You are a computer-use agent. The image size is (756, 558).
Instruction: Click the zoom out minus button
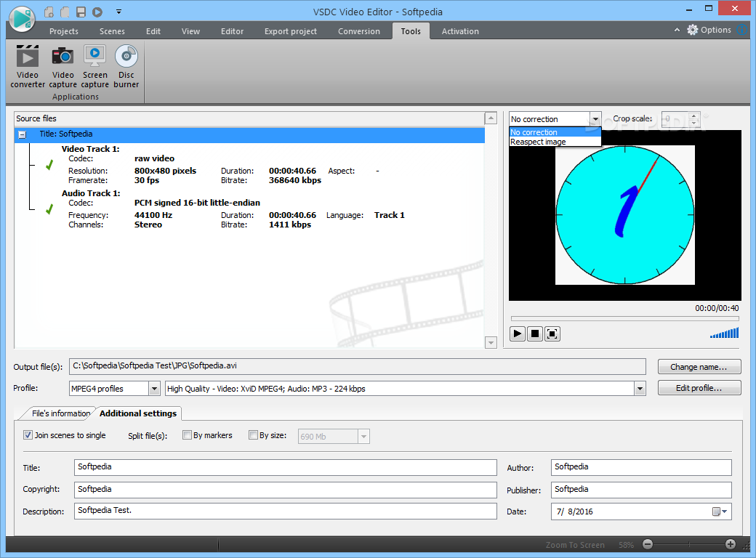point(648,544)
